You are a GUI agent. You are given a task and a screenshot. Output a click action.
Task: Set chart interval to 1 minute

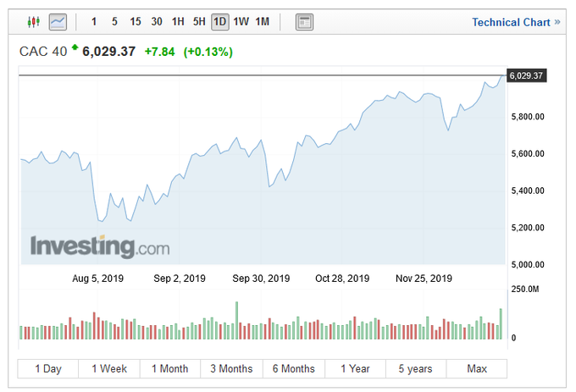click(x=94, y=22)
